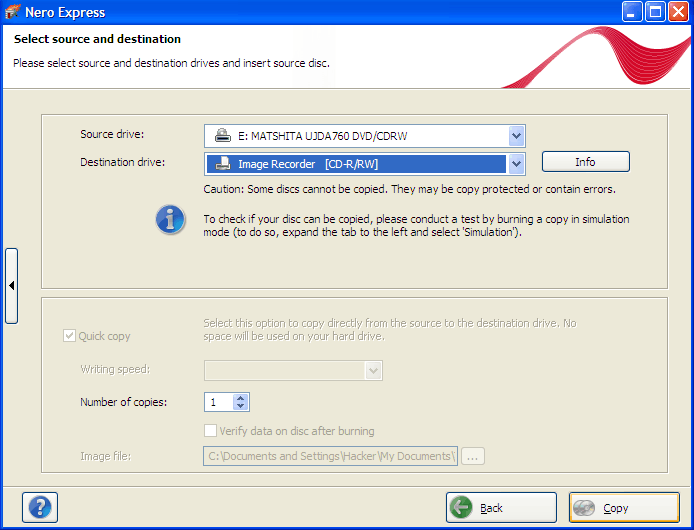This screenshot has width=694, height=530.
Task: Click the 'Image file:' label
Action: tap(105, 456)
